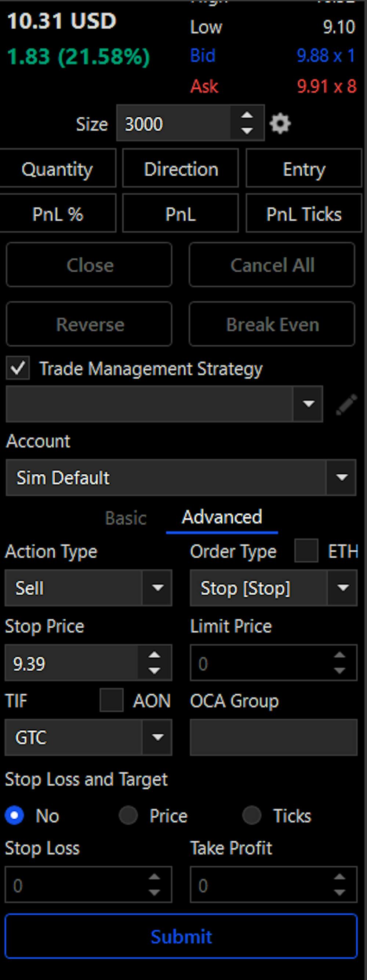Click inside the OCA Group field
The height and width of the screenshot is (980, 367).
tap(273, 737)
